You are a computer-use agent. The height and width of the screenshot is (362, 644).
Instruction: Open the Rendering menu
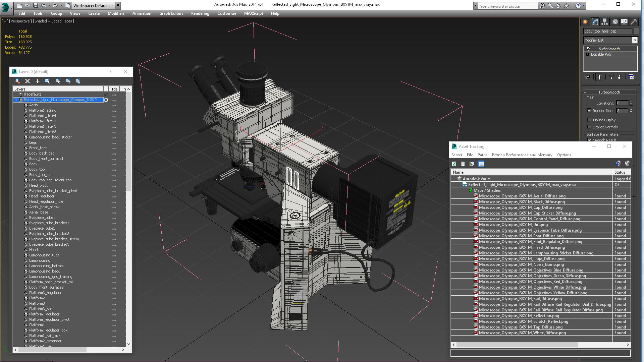click(200, 13)
